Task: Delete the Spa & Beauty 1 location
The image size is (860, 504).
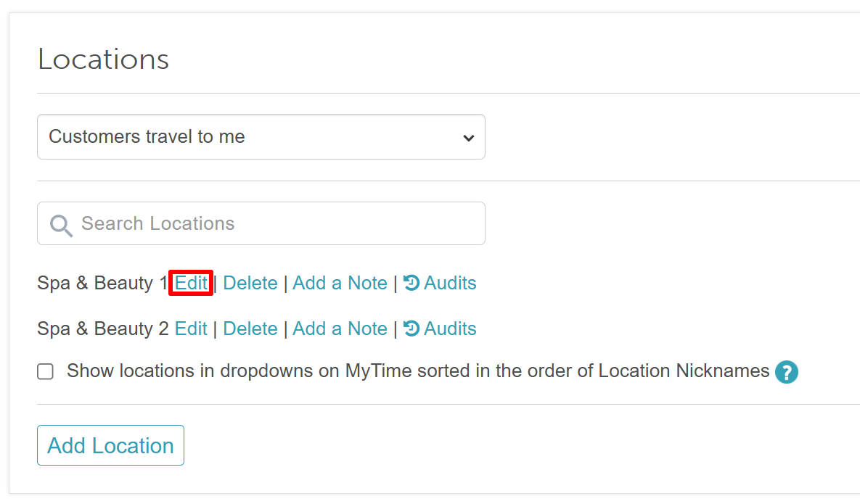Action: click(x=250, y=283)
